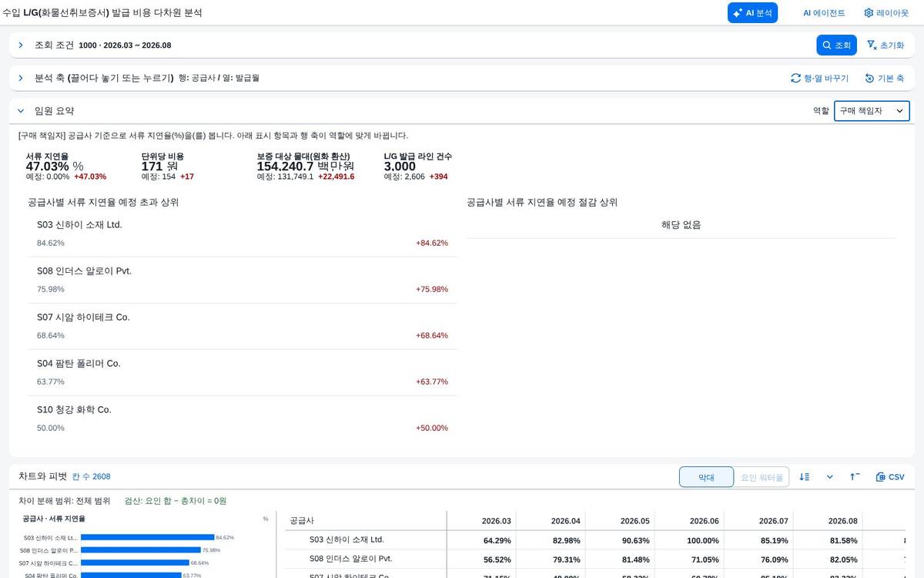Open the AI 에이전트 link

click(x=824, y=13)
